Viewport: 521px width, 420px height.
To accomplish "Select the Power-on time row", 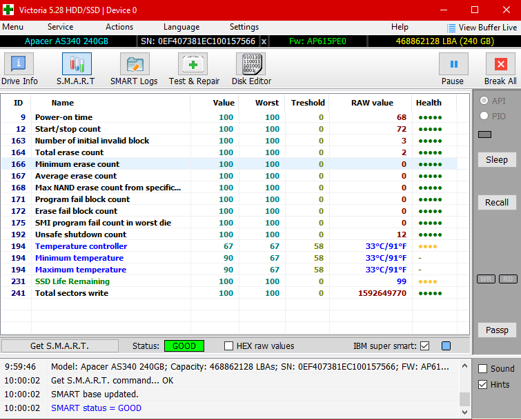I will tap(229, 117).
